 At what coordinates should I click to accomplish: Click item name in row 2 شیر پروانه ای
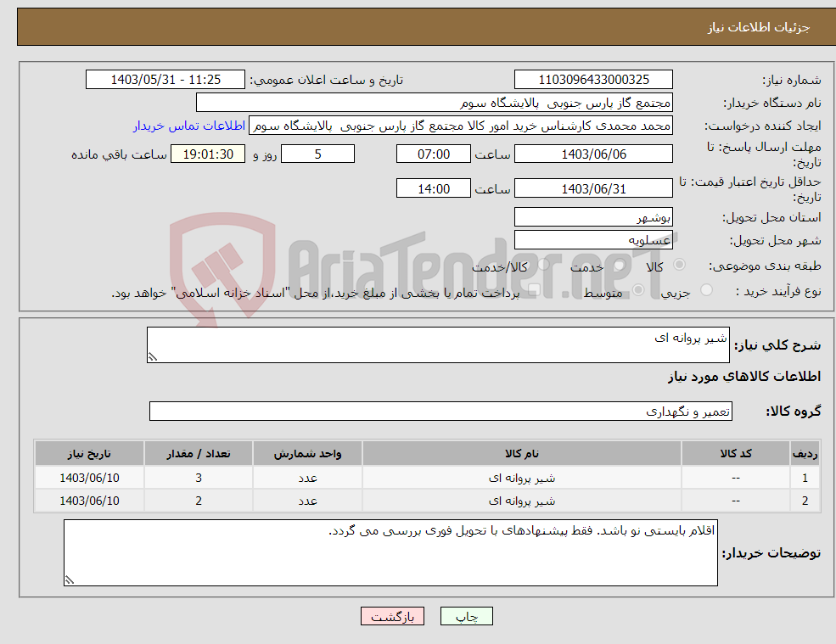522,501
